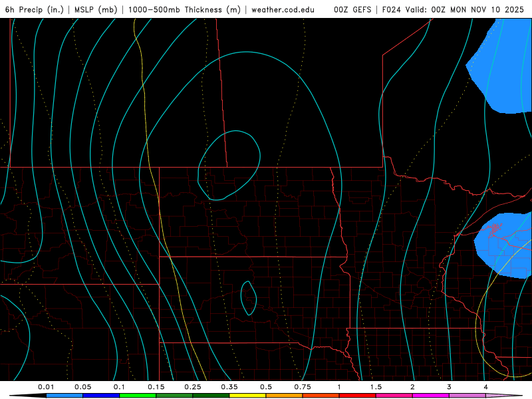532x399 pixels.
Task: Click the 'F024' forecast hour text
Action: [392, 9]
